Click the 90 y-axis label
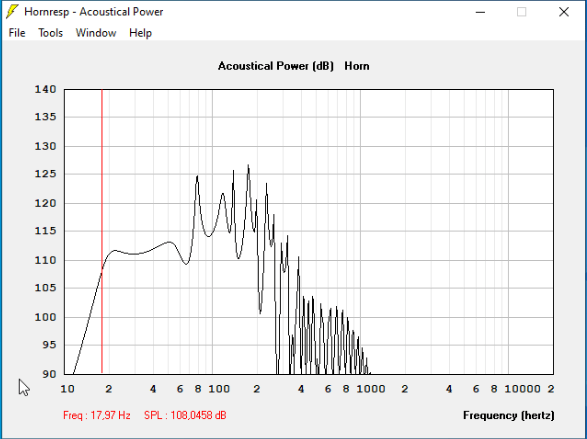The width and height of the screenshot is (587, 439). 49,374
